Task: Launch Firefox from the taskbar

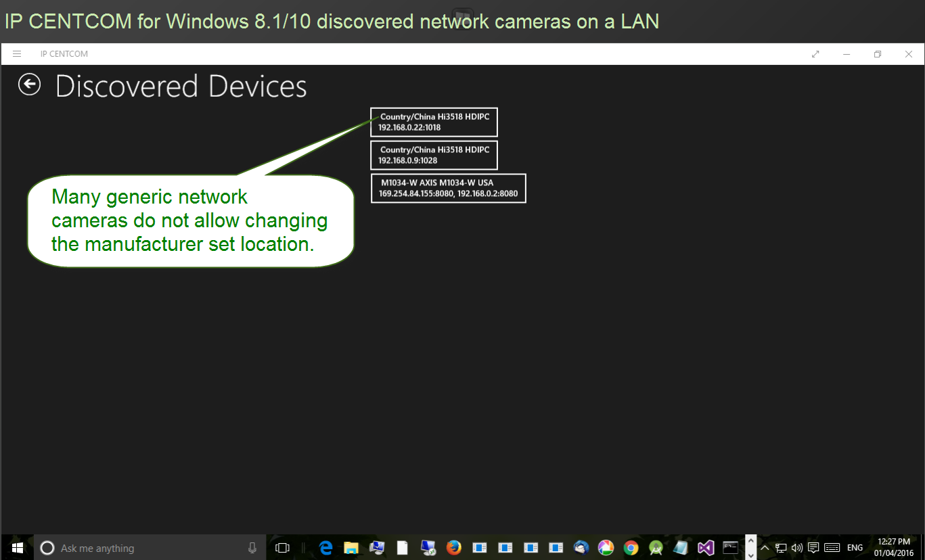Action: (x=454, y=548)
